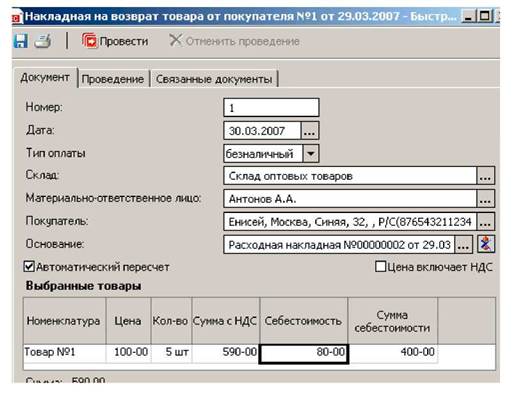This screenshot has width=516, height=394.
Task: Open Основание selection ellipsis button
Action: pyautogui.click(x=464, y=245)
